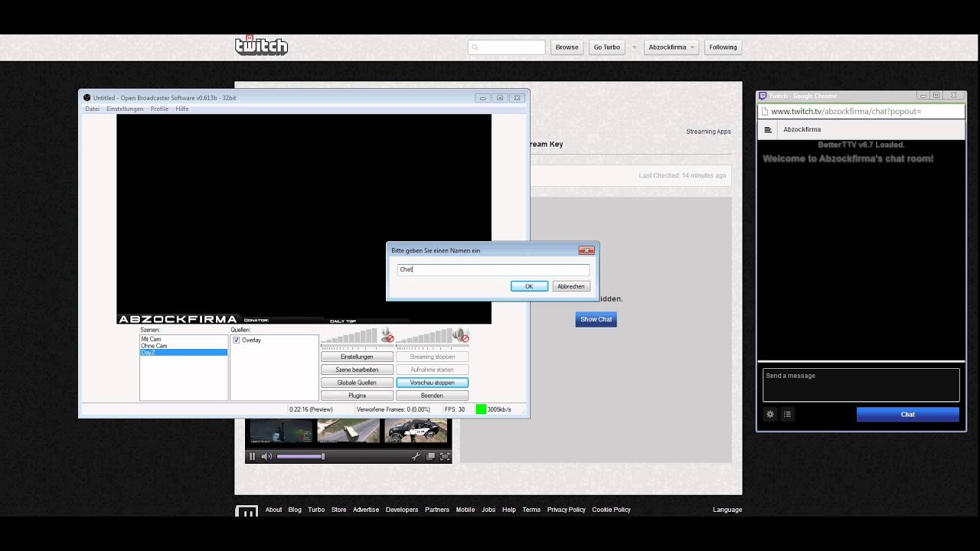Mute the Twitch player volume icon

(266, 457)
